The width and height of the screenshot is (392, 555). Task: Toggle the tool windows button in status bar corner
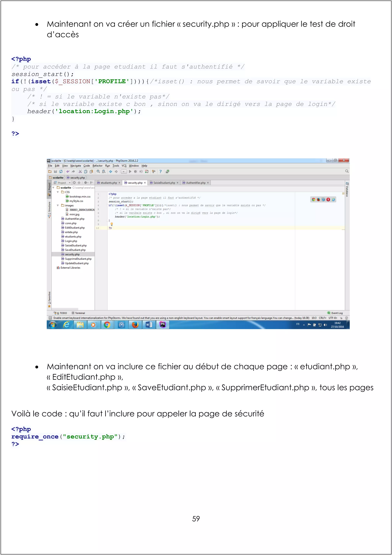pos(51,318)
